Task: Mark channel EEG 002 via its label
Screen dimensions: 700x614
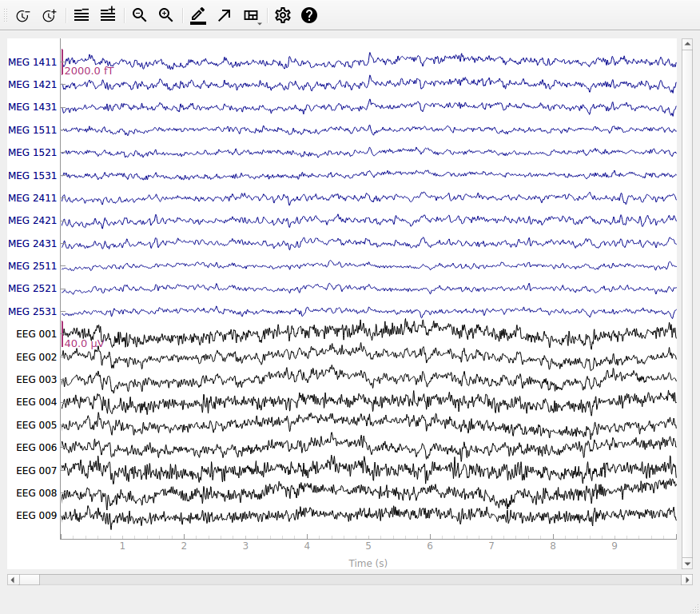Action: click(x=37, y=357)
